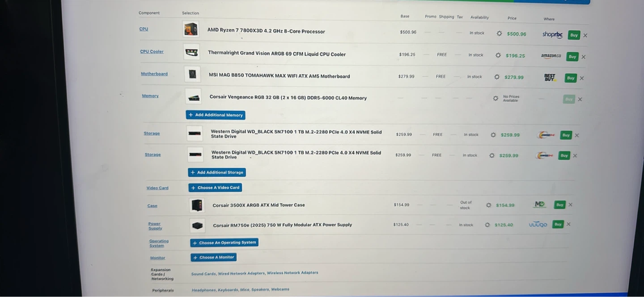
Task: Open Corsair 3500X ARGB case product name
Action: point(258,205)
